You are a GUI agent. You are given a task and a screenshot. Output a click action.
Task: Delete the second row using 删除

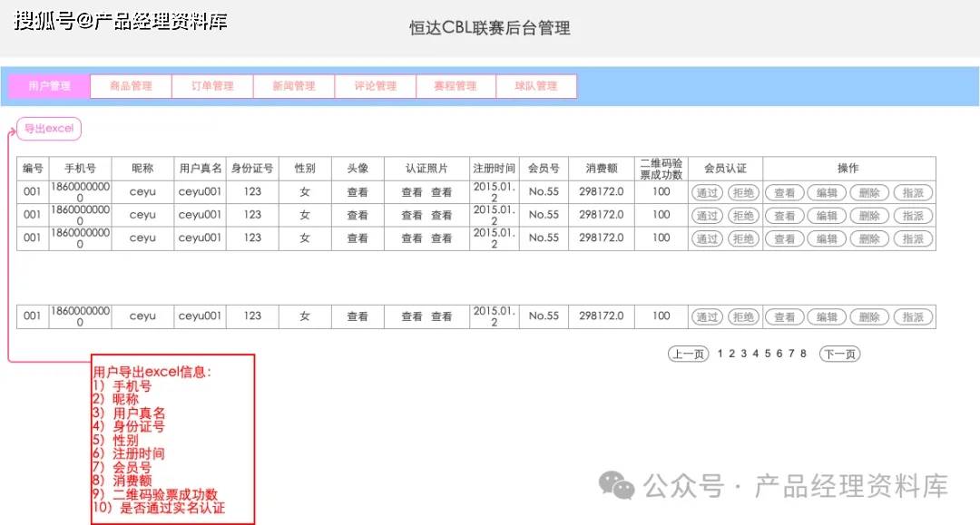tap(868, 216)
